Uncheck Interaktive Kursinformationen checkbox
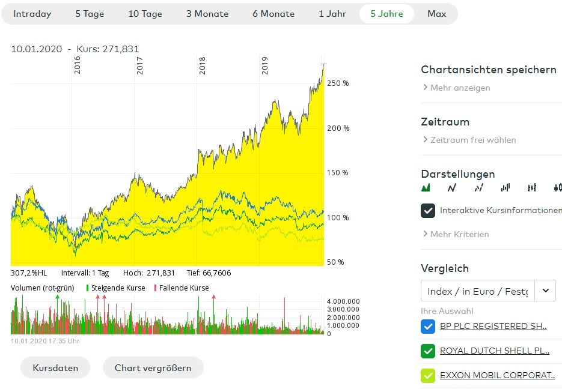This screenshot has height=392, width=562. [x=428, y=211]
